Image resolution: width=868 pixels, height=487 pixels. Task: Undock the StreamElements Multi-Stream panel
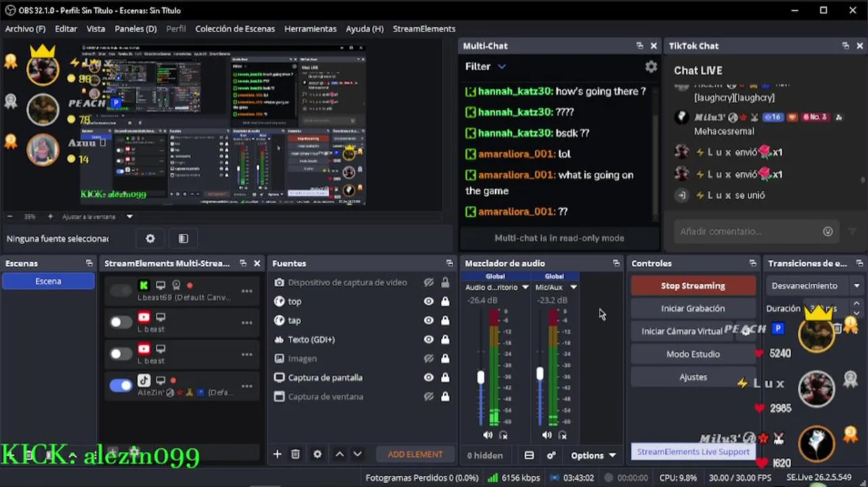[243, 263]
